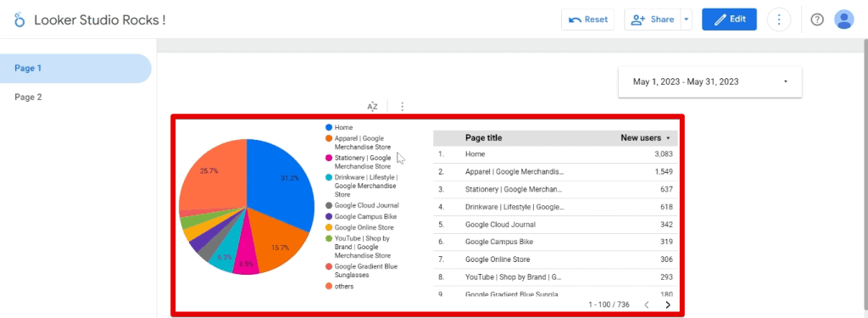
Task: Click the Reset button
Action: pyautogui.click(x=587, y=20)
